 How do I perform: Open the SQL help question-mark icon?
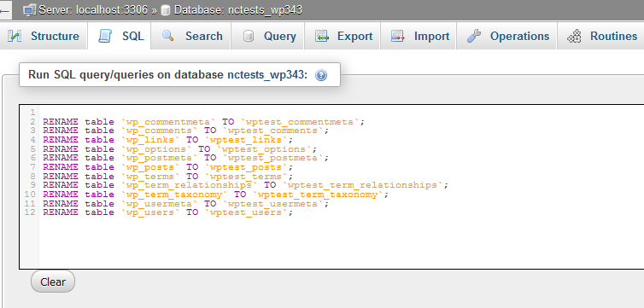point(321,75)
